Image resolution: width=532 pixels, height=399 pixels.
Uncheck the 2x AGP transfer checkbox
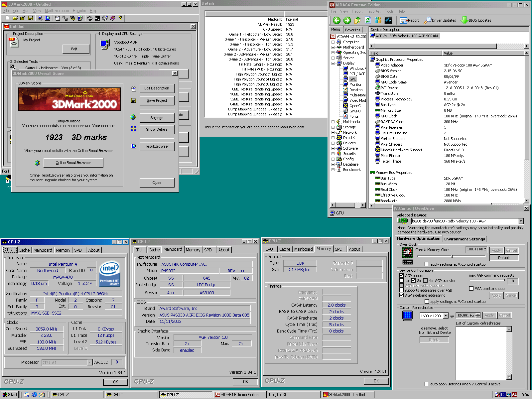413,281
